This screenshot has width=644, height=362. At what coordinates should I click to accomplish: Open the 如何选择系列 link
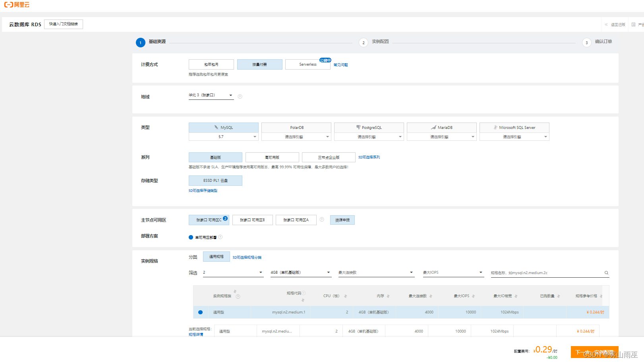click(369, 157)
